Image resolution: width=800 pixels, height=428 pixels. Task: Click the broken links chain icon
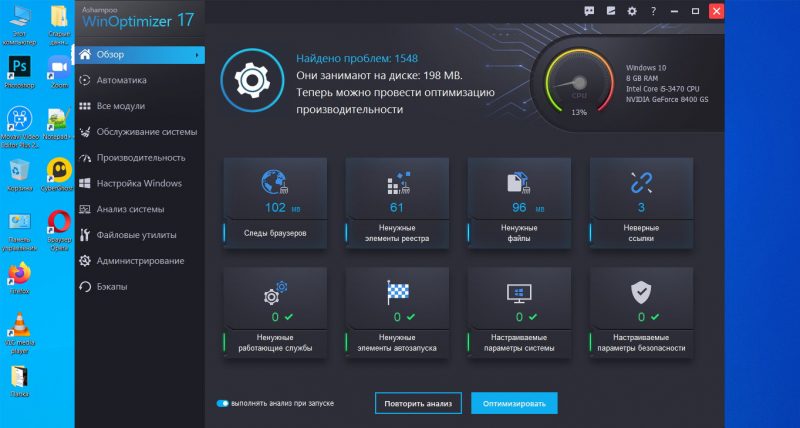coord(640,183)
